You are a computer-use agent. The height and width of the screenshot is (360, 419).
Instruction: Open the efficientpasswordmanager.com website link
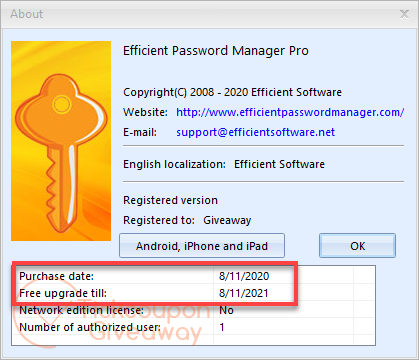[290, 112]
